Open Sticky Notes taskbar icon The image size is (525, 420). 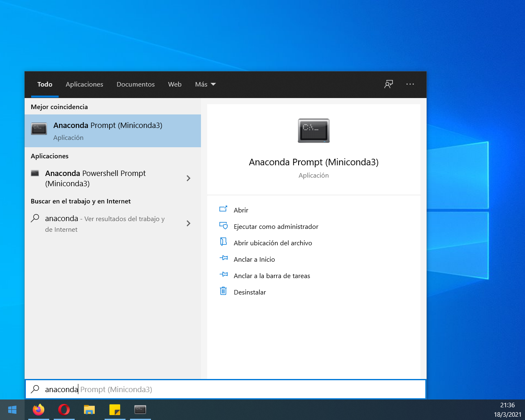coord(115,410)
